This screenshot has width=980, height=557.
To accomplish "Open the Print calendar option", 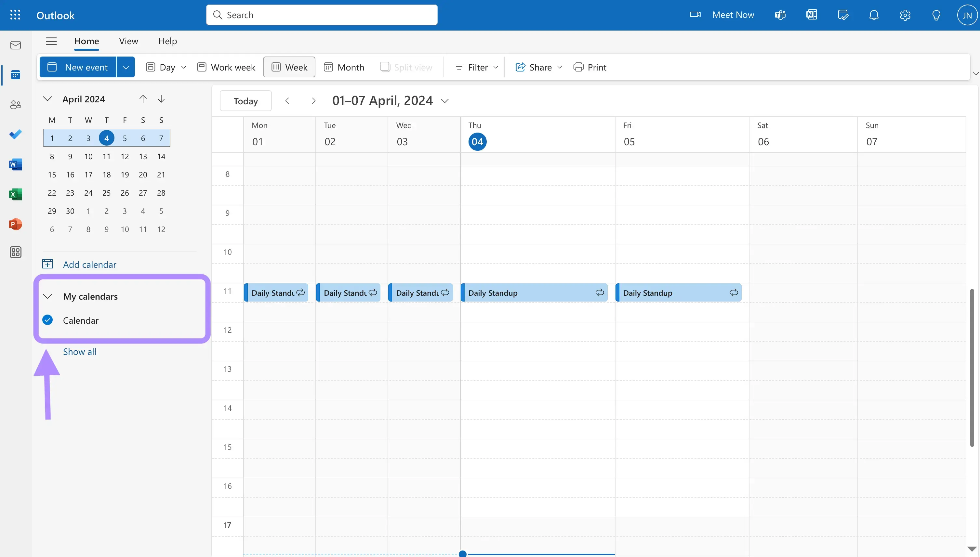I will click(x=589, y=67).
